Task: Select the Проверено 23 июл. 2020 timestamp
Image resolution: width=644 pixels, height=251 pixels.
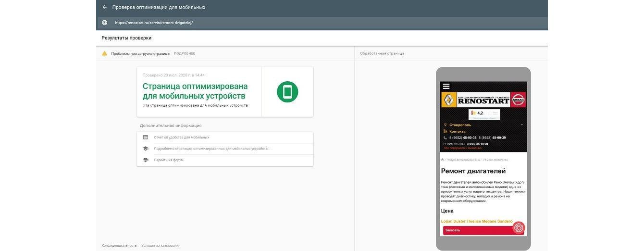Action: pyautogui.click(x=173, y=75)
